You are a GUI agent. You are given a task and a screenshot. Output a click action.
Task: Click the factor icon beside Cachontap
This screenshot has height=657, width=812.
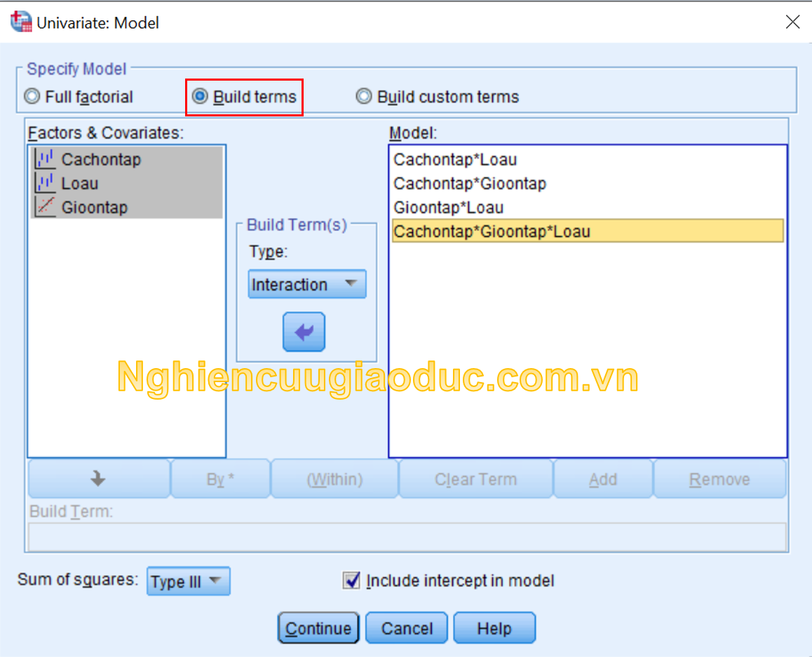[x=45, y=160]
